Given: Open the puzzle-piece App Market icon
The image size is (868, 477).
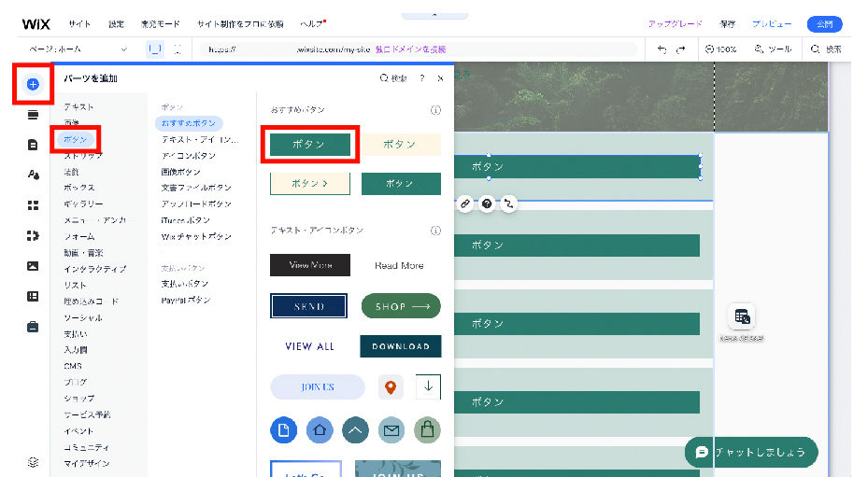Looking at the screenshot, I should tap(33, 236).
